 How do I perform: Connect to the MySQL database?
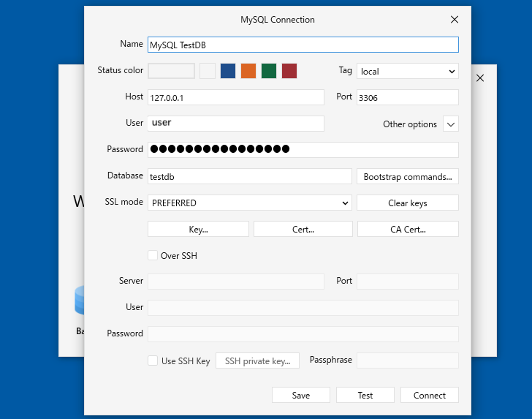click(x=430, y=395)
